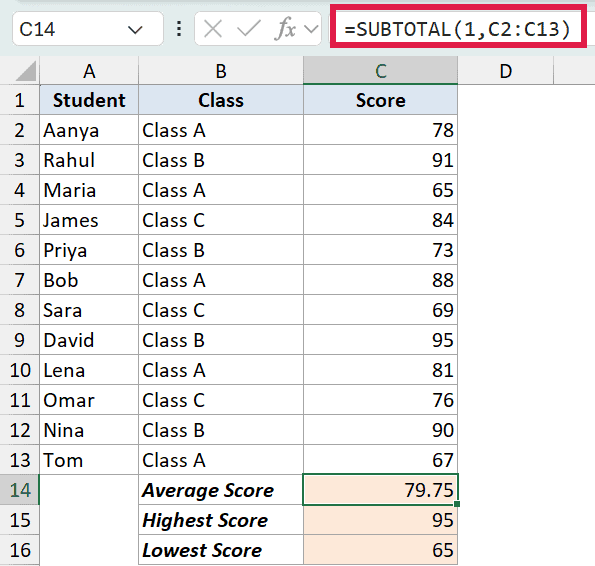The width and height of the screenshot is (595, 566).
Task: Click the Name Box showing C14
Action: point(88,29)
